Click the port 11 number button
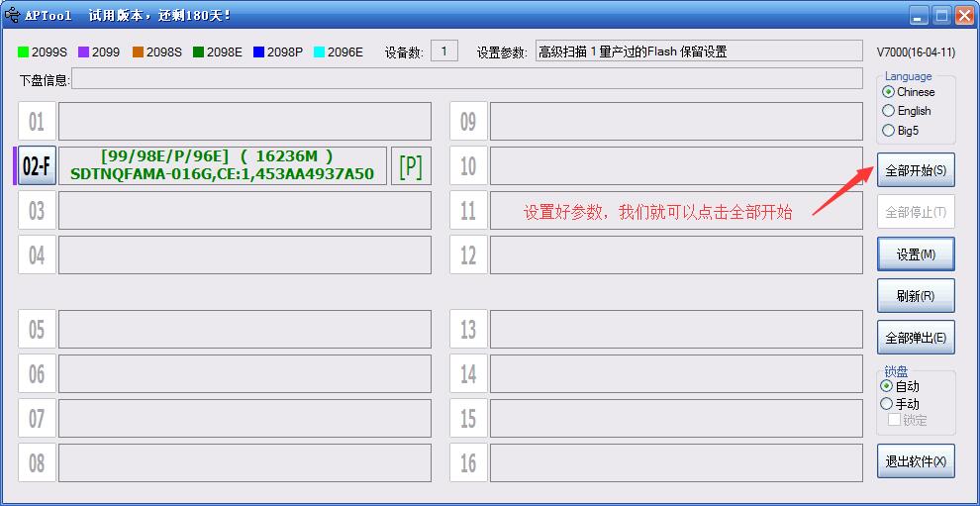The height and width of the screenshot is (506, 980). coord(469,210)
